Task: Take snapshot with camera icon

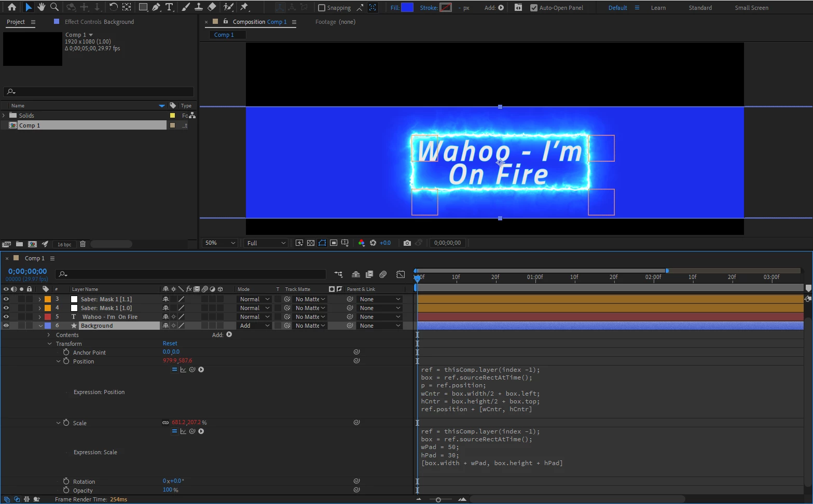Action: pos(407,243)
